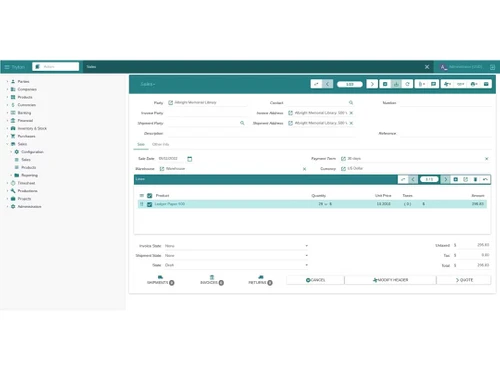Go to next line in Lines toolbar
The width and height of the screenshot is (500, 375).
(446, 179)
